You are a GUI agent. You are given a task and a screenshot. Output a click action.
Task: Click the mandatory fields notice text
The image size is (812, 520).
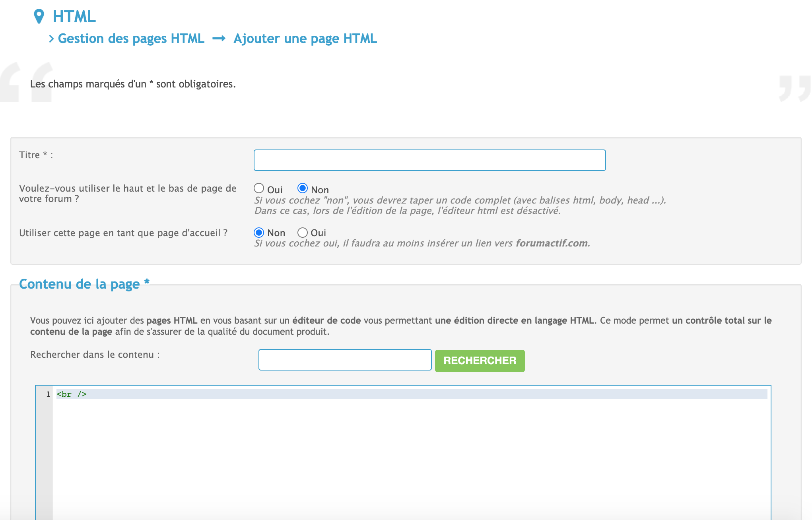[133, 84]
